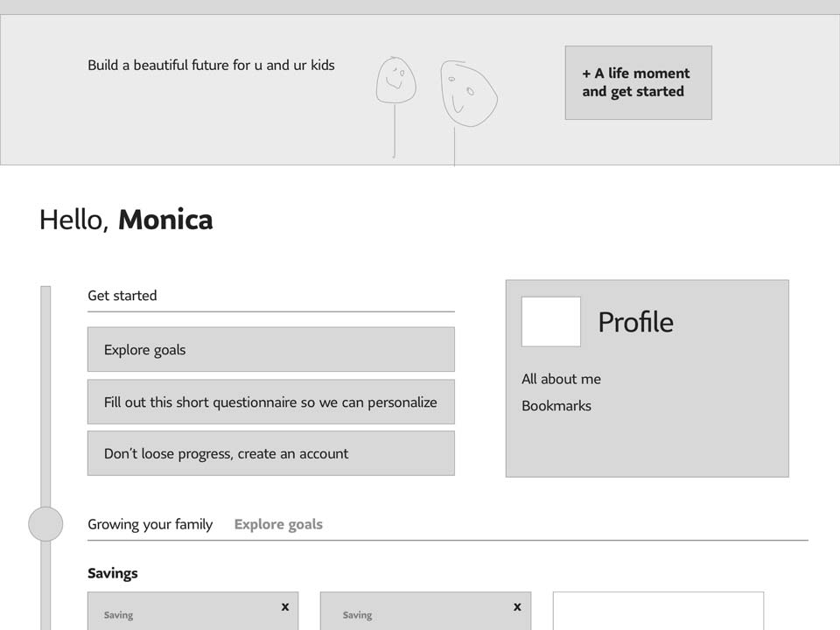Select the profile picture placeholder
Screen dimensions: 840x630
pos(550,321)
